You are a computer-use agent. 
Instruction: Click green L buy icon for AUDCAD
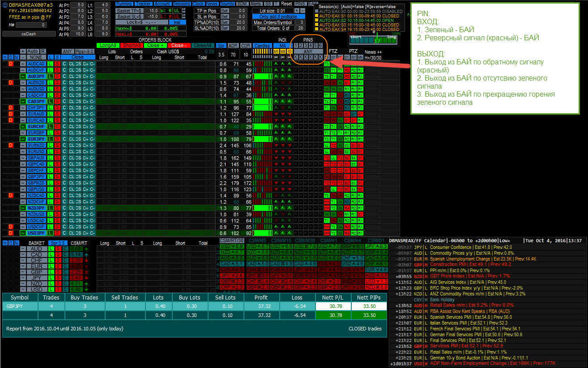pos(50,64)
